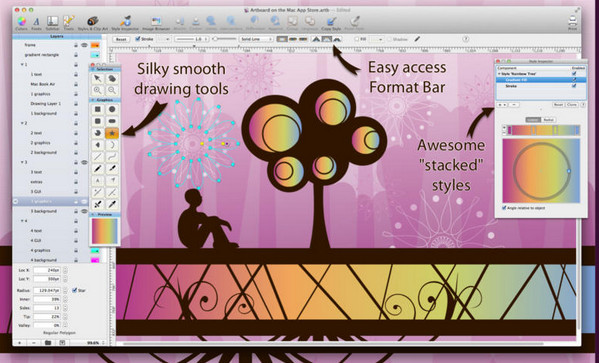
Task: Click the minus button below layers
Action: click(x=34, y=343)
